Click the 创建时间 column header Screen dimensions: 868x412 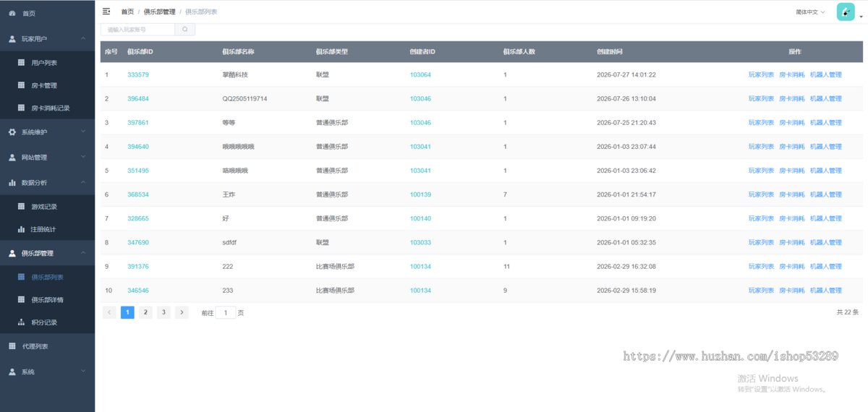(609, 51)
